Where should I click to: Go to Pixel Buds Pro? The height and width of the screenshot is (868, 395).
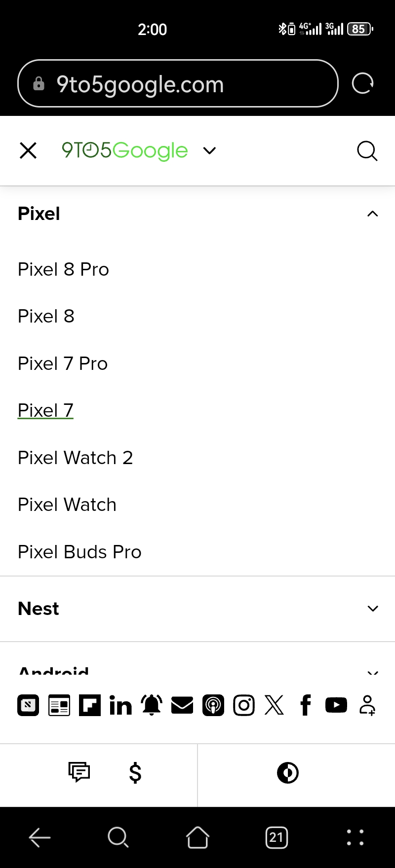coord(79,552)
